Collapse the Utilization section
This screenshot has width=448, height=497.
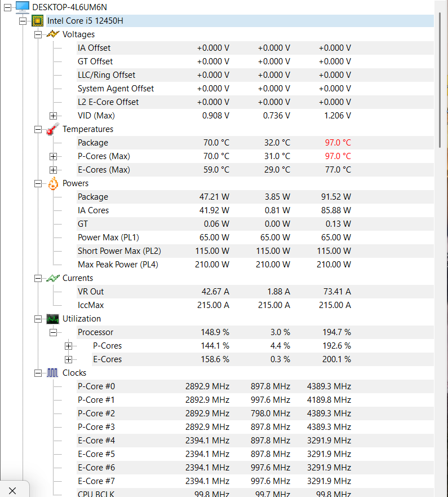pos(38,319)
